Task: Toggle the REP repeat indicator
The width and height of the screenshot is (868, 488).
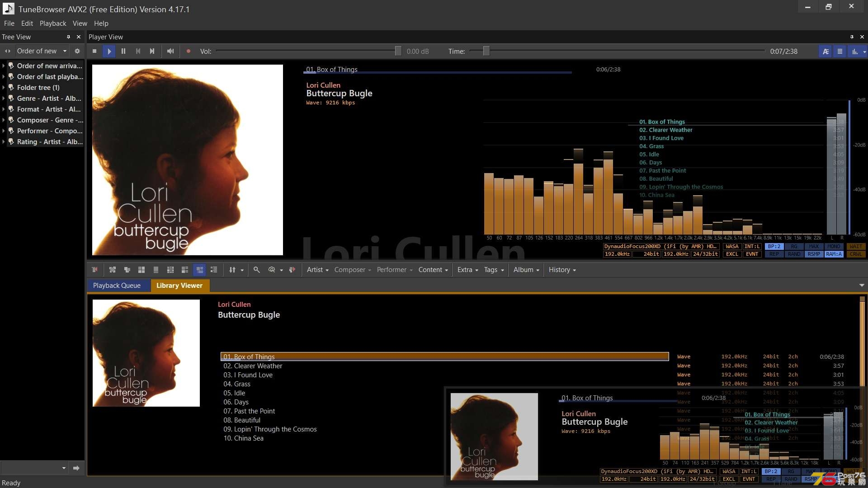Action: click(x=774, y=254)
